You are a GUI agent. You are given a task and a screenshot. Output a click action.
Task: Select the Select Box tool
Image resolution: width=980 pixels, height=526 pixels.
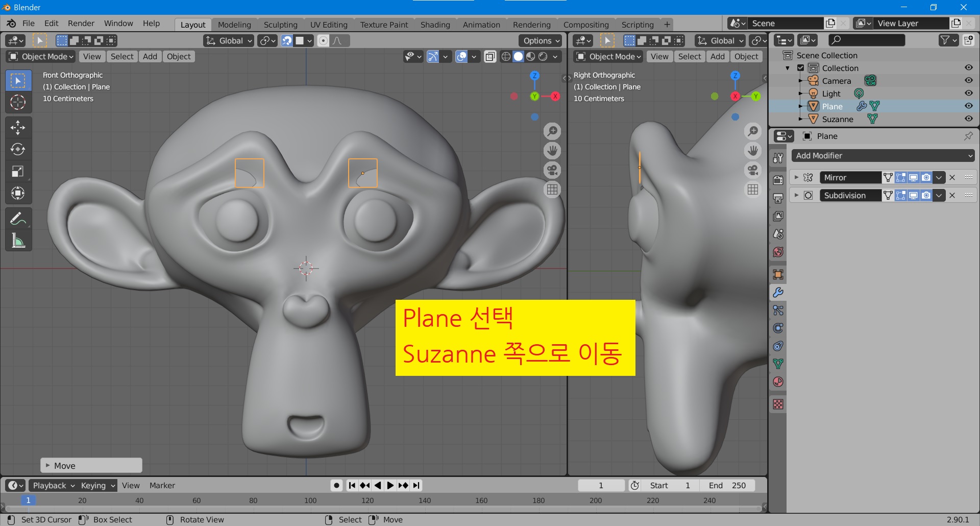[18, 81]
